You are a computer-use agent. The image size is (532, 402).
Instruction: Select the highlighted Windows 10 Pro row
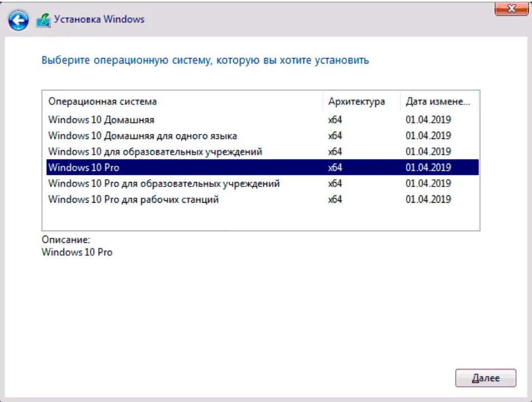tap(263, 167)
